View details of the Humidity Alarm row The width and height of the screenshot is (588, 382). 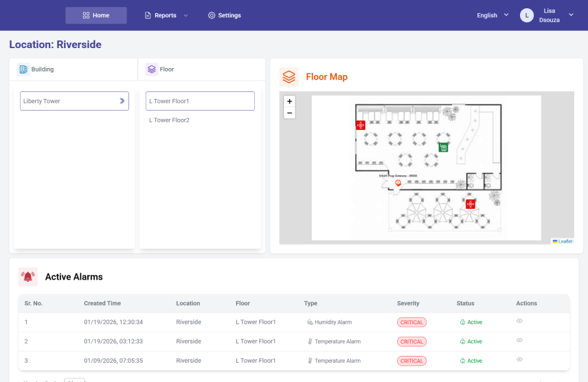coord(519,321)
